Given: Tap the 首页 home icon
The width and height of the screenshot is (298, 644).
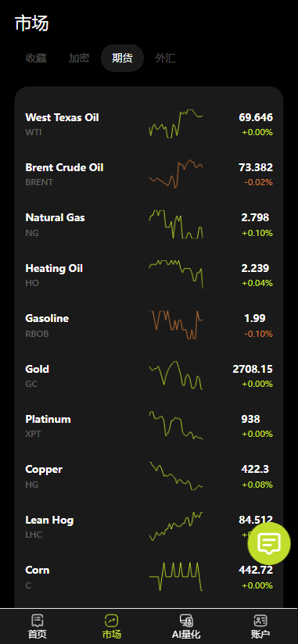Looking at the screenshot, I should [x=38, y=621].
